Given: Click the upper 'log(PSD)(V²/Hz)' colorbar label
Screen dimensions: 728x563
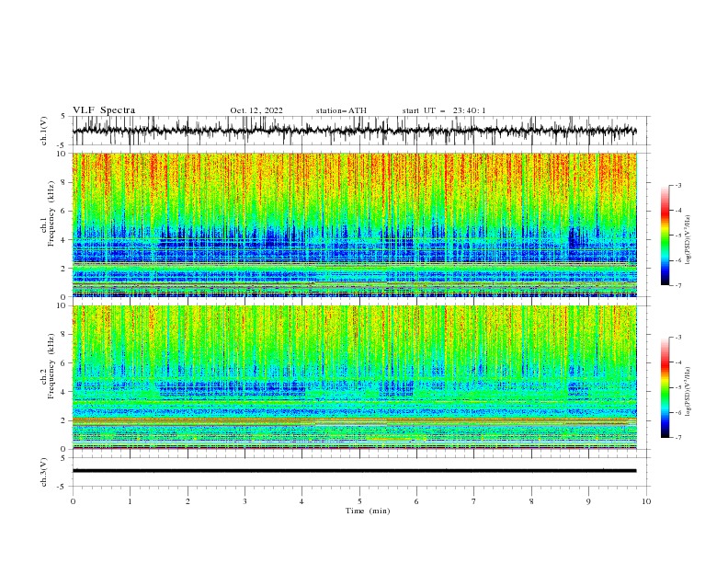Looking at the screenshot, I should coord(688,240).
